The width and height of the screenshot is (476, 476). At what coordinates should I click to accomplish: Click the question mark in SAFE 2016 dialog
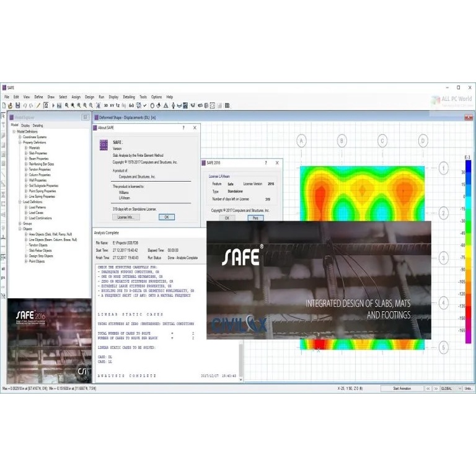click(x=266, y=163)
